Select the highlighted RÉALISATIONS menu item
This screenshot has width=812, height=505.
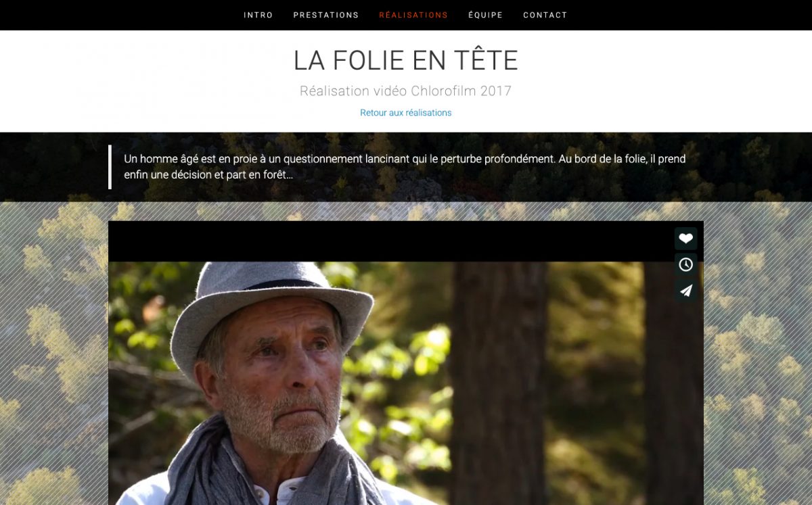point(413,15)
